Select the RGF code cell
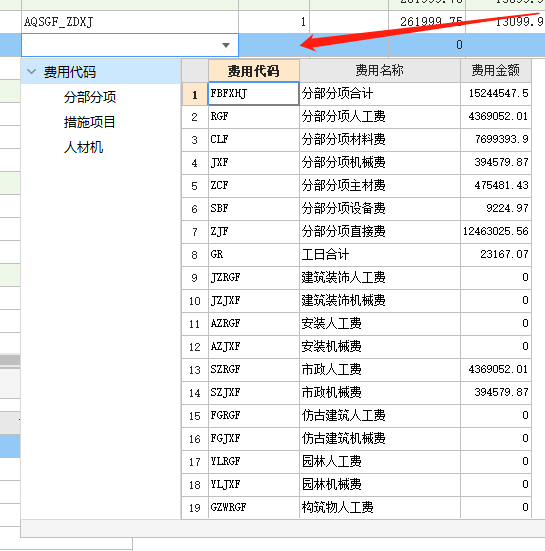 tap(254, 117)
